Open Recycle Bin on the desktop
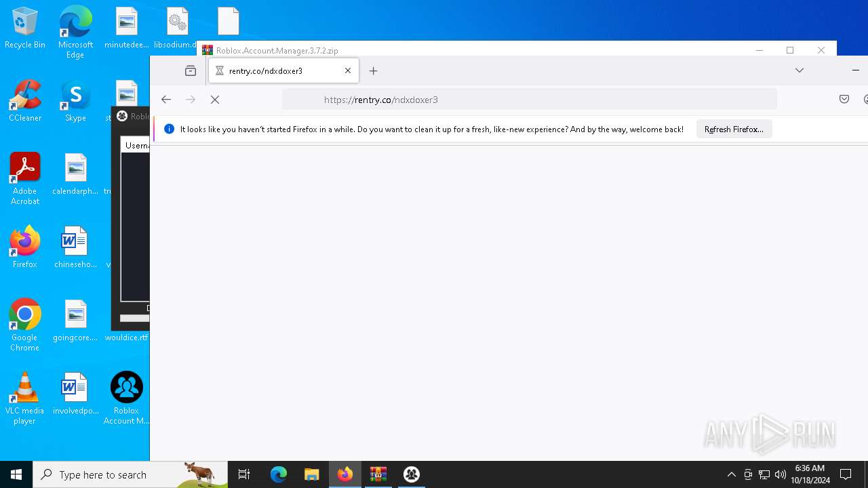This screenshot has height=488, width=868. (x=25, y=28)
